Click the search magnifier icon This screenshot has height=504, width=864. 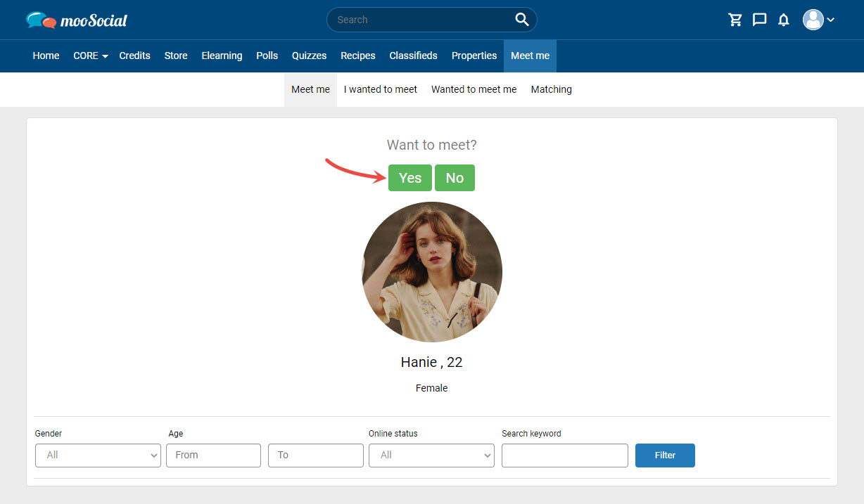(x=521, y=20)
